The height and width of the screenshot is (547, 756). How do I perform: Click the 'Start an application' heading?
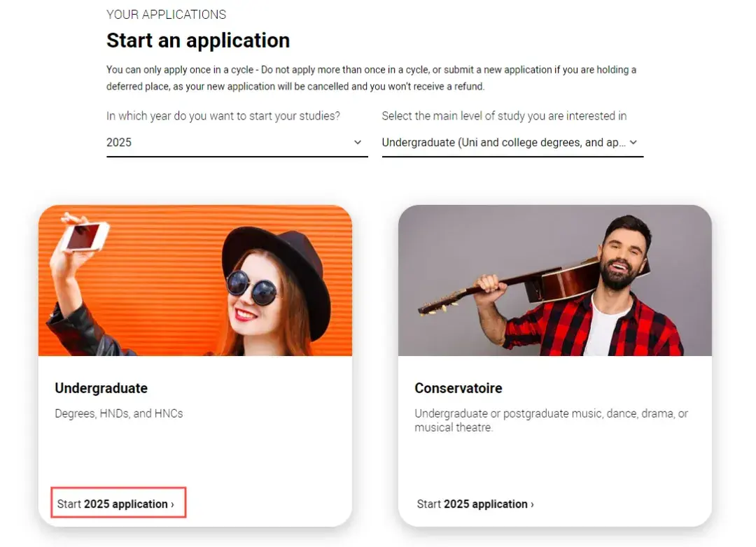coord(198,41)
